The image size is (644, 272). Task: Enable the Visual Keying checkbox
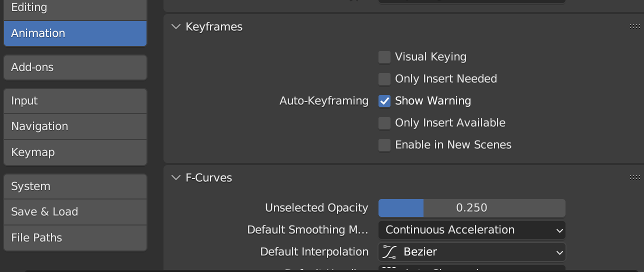pyautogui.click(x=384, y=57)
